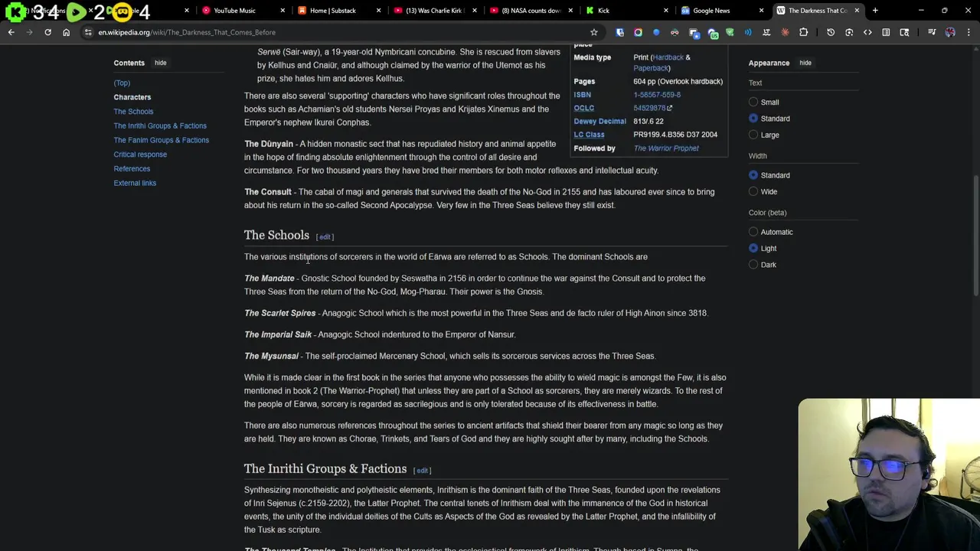Image resolution: width=980 pixels, height=551 pixels.
Task: Select Standard page width
Action: click(753, 175)
